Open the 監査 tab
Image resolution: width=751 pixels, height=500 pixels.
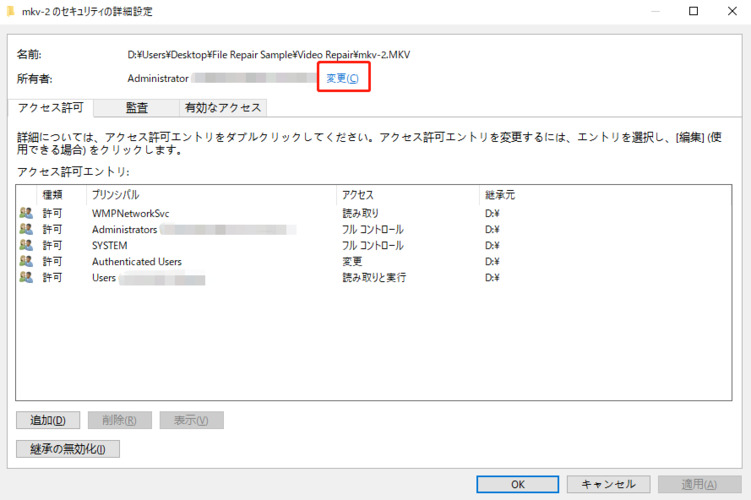137,108
